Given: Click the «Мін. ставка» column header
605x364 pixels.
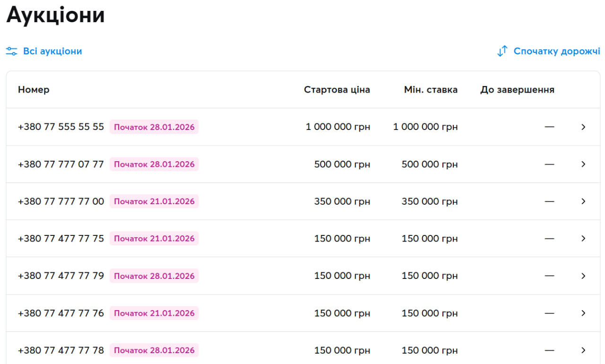Looking at the screenshot, I should [431, 90].
